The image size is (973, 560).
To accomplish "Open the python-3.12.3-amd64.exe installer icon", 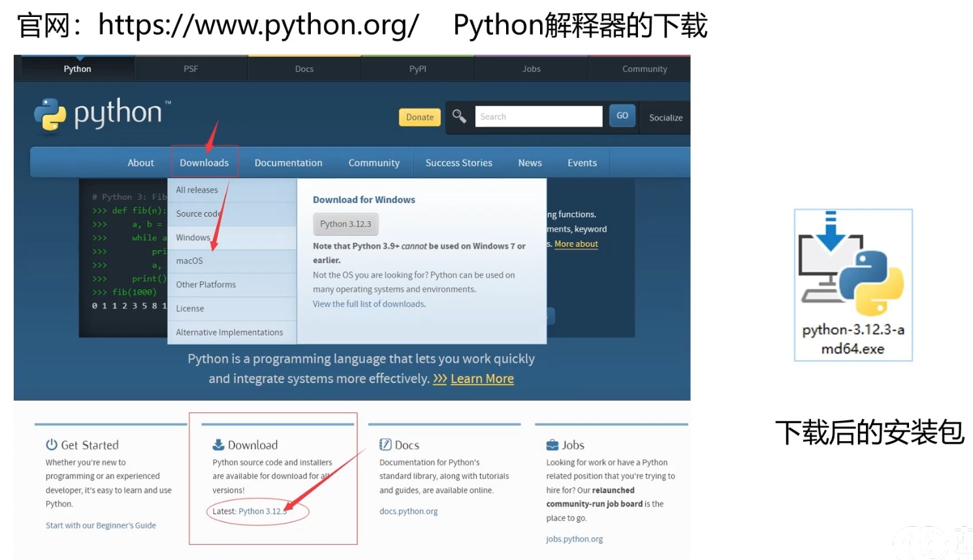I will coord(853,285).
